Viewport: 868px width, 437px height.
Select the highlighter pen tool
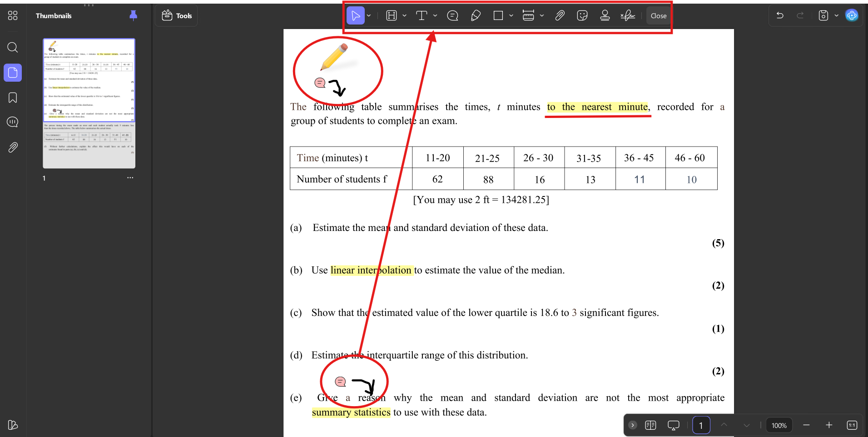pos(475,15)
